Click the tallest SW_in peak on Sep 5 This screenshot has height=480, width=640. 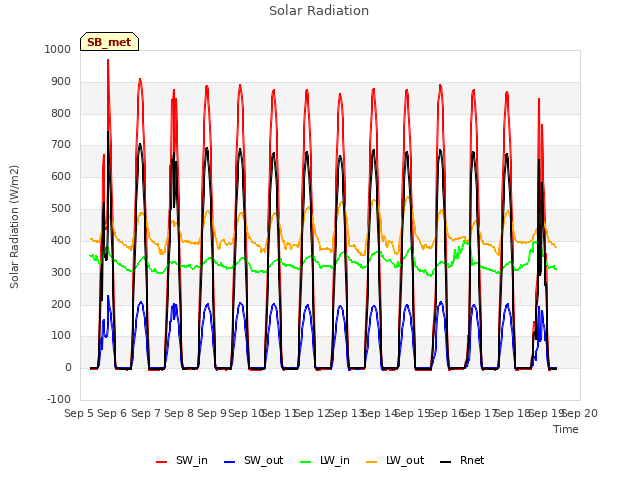coord(108,60)
